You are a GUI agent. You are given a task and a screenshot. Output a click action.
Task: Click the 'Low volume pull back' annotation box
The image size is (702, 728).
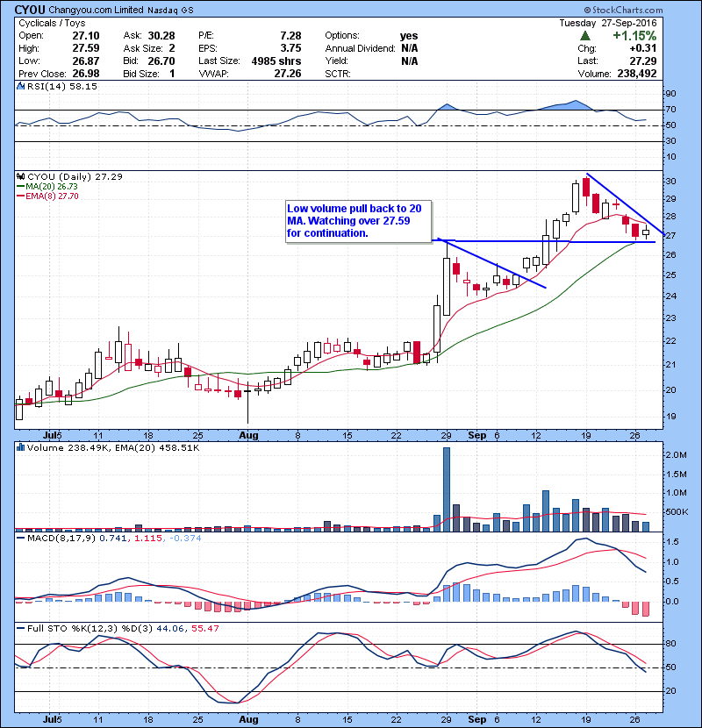(x=359, y=221)
